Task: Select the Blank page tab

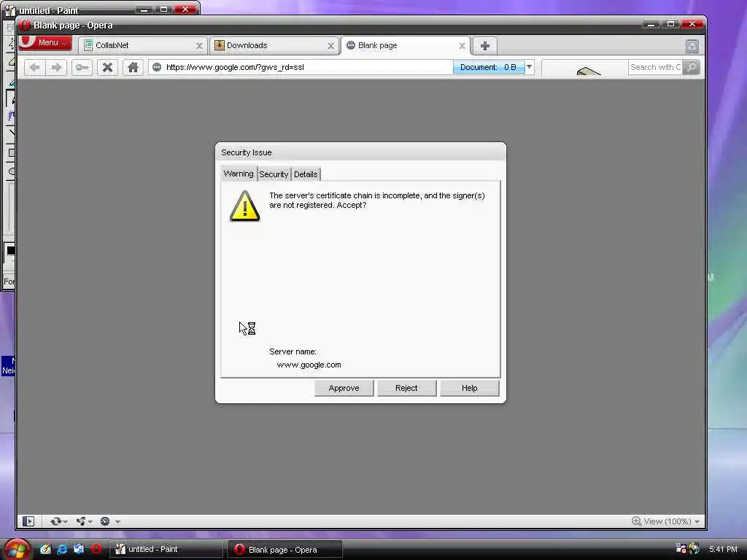Action: [405, 46]
